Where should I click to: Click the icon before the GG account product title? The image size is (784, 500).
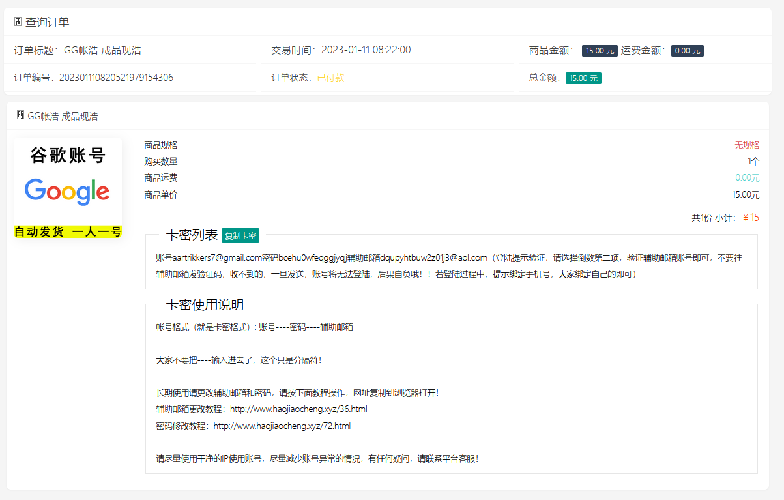[19, 116]
